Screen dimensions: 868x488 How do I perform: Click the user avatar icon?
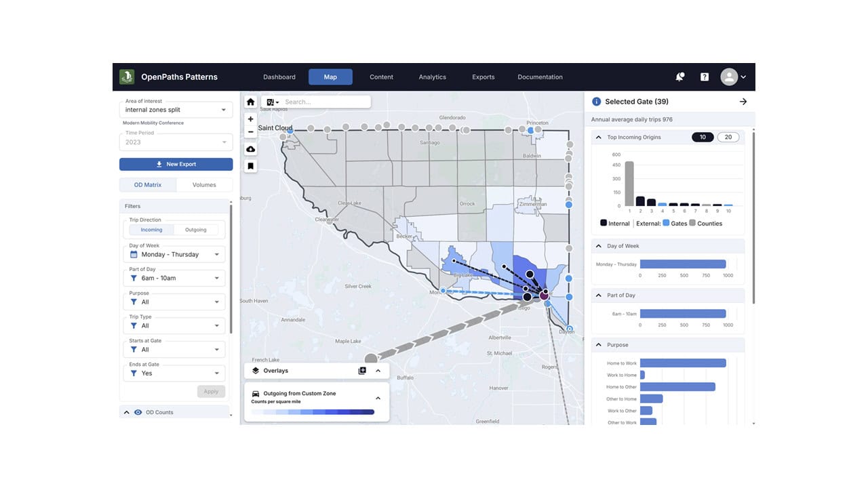pyautogui.click(x=729, y=77)
